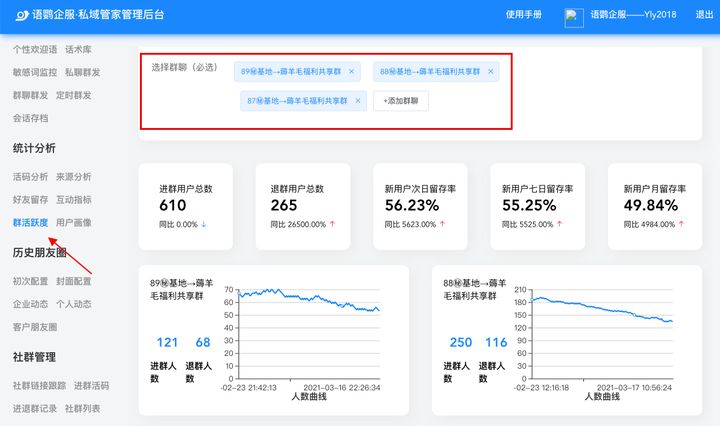The height and width of the screenshot is (426, 720).
Task: Click the user avatar image in header
Action: pos(573,16)
